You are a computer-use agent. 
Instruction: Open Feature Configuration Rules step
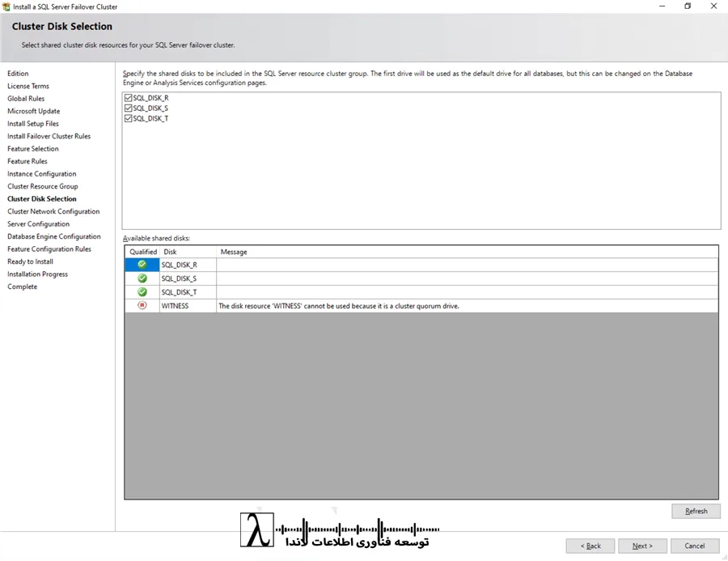click(x=49, y=249)
